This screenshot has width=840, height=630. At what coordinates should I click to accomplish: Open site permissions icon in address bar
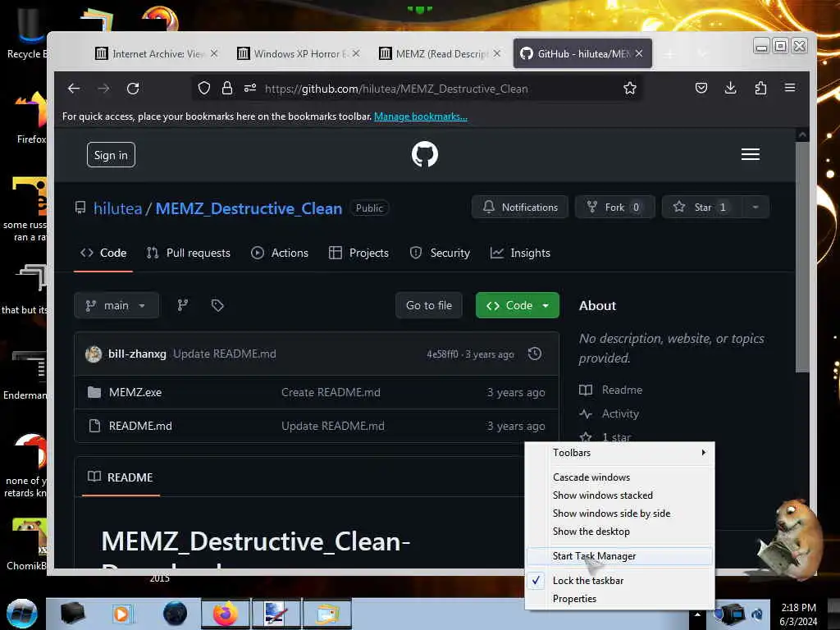(x=250, y=88)
